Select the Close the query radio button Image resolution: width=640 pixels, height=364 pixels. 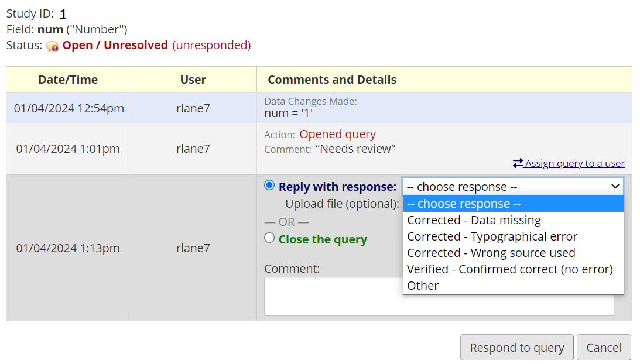(x=269, y=238)
